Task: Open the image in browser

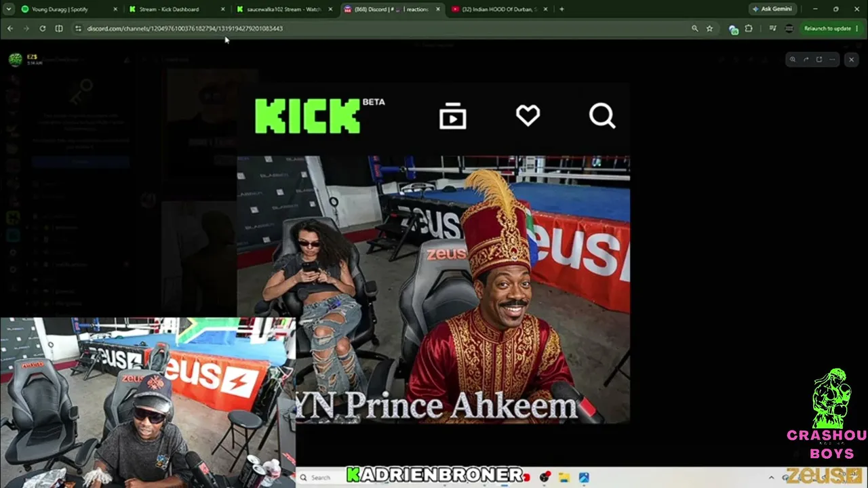Action: pyautogui.click(x=818, y=60)
